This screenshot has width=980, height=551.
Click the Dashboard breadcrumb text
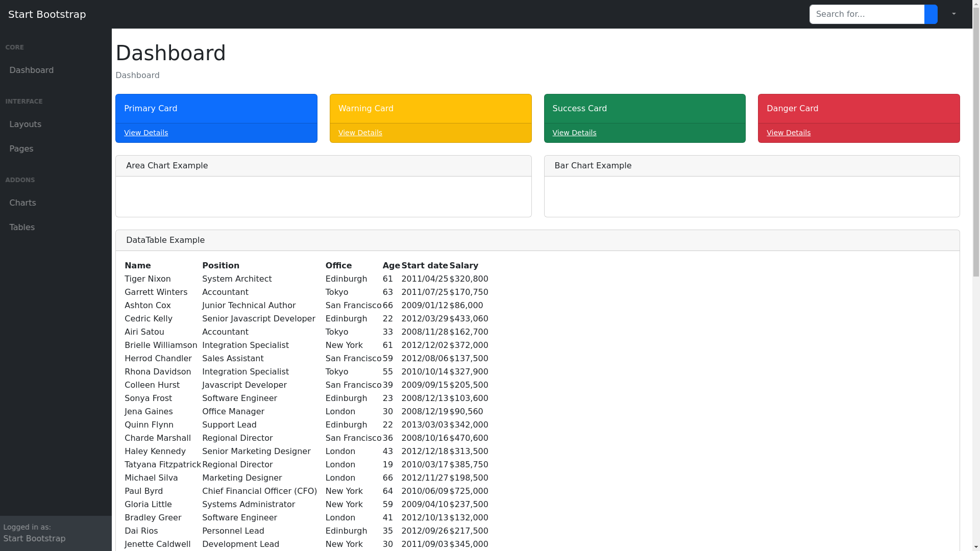tap(137, 76)
